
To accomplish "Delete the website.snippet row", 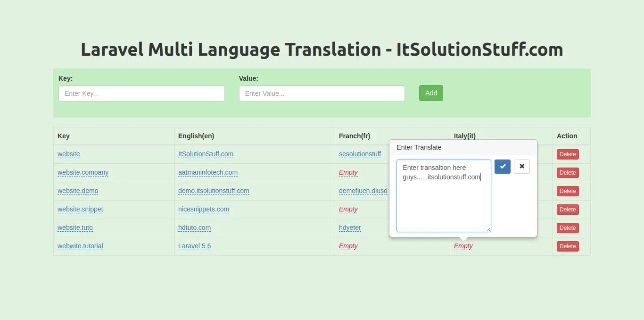I will [568, 210].
